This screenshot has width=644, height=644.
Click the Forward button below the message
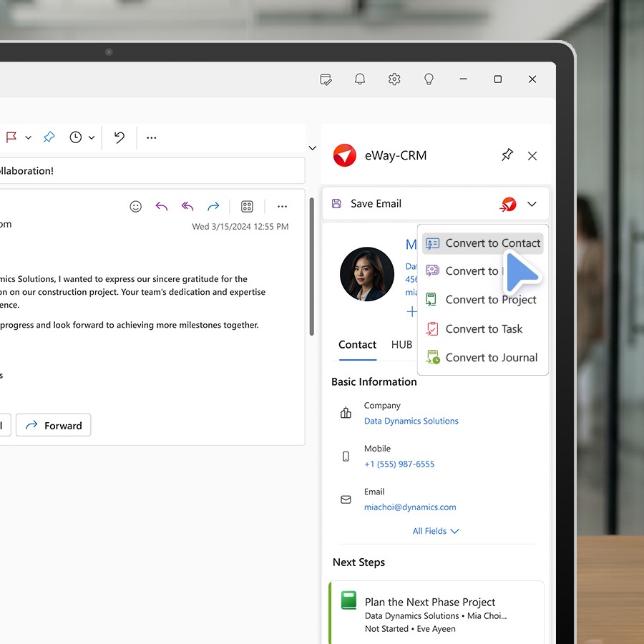click(x=54, y=425)
